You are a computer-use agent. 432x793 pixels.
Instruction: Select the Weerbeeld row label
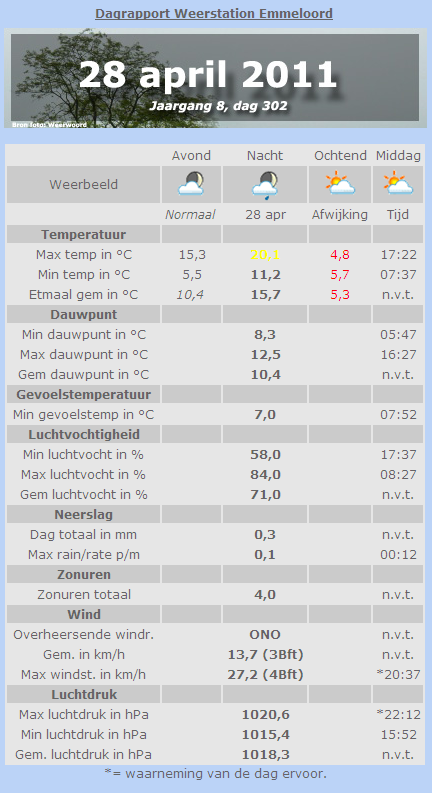click(83, 185)
